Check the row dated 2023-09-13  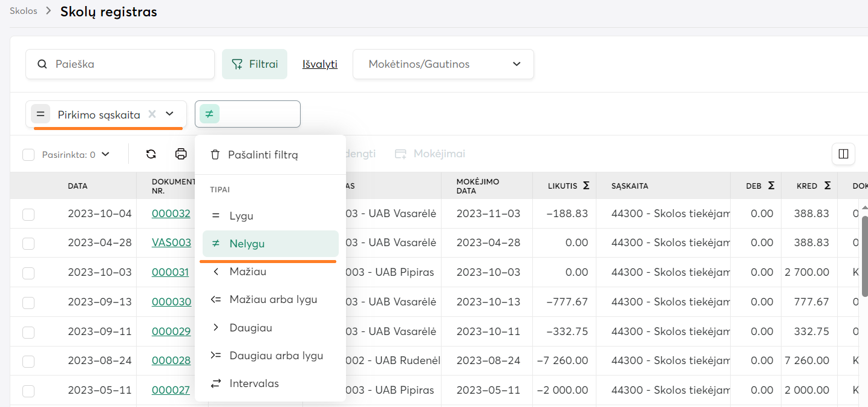pos(28,302)
